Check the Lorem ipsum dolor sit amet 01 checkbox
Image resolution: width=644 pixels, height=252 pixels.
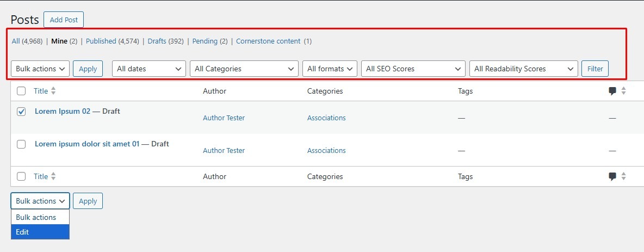21,144
